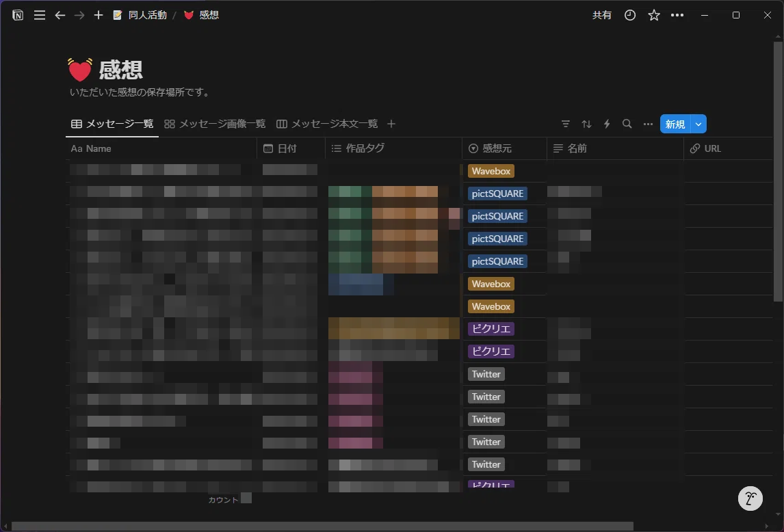784x532 pixels.
Task: Add a new database view
Action: coord(391,124)
